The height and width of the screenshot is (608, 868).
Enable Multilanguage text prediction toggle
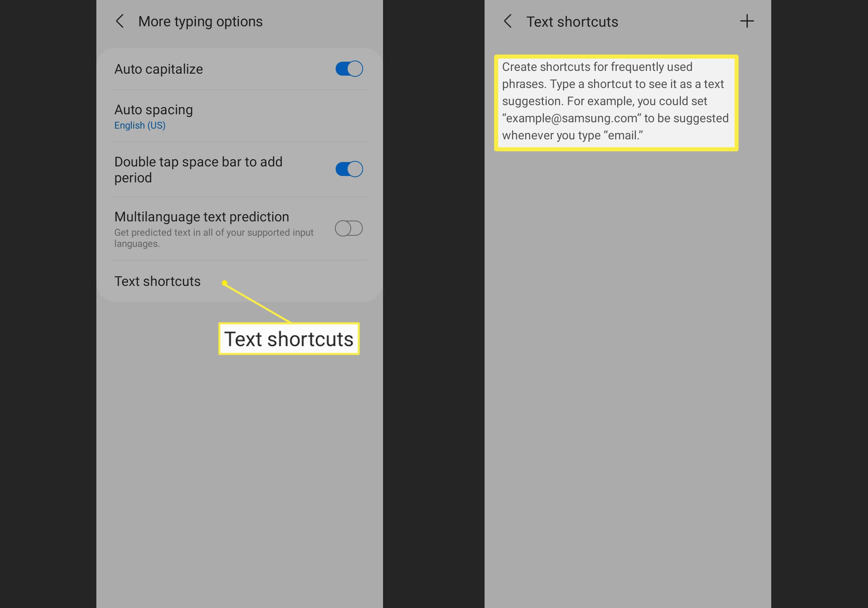point(348,227)
